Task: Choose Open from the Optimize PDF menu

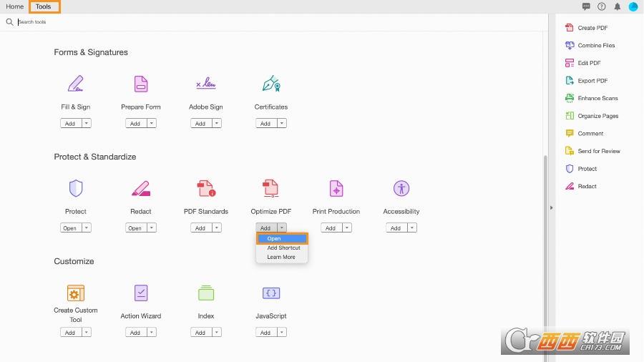Action: pos(282,238)
